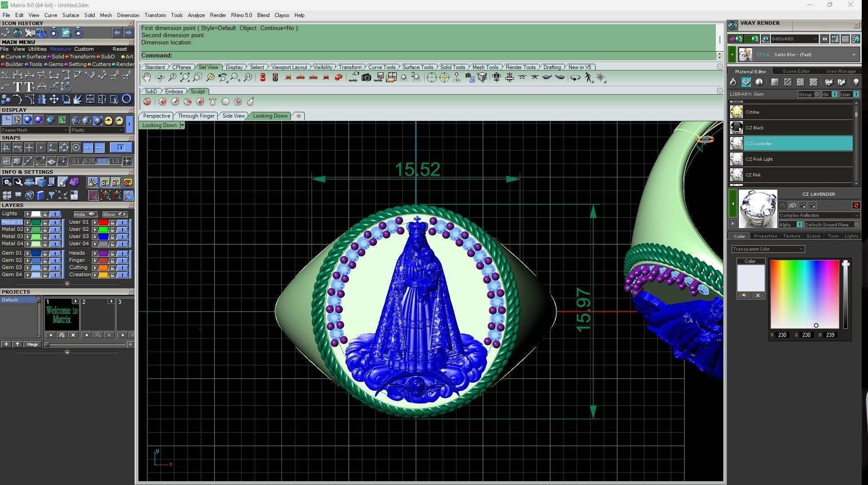Select the 0.25 snap increment

pos(89,161)
